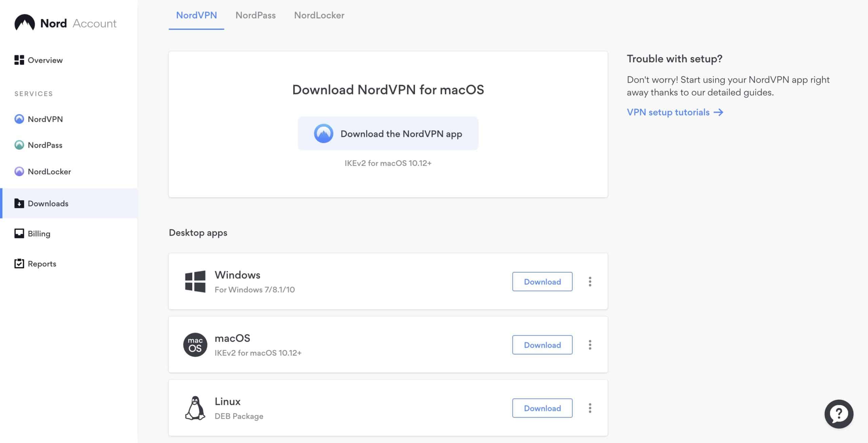Click the 'Linux' app title
Screen dimensions: 868x443
228,401
